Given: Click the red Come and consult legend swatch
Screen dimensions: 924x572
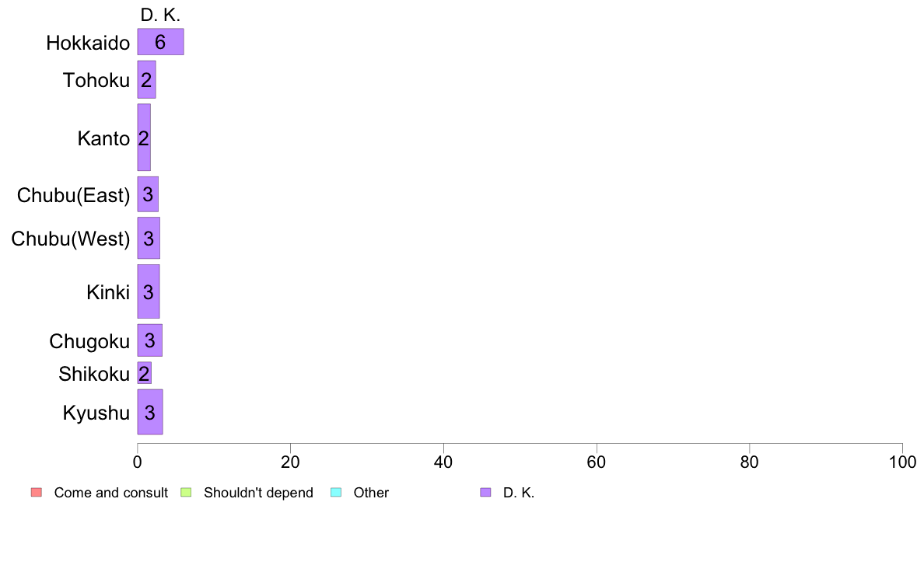Looking at the screenshot, I should pyautogui.click(x=37, y=493).
